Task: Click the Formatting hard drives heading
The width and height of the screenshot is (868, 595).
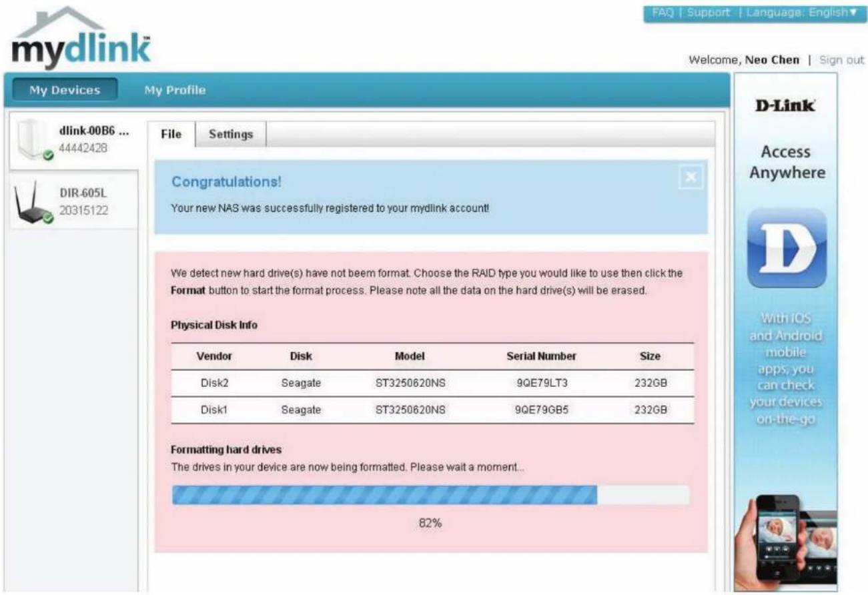Action: point(226,450)
